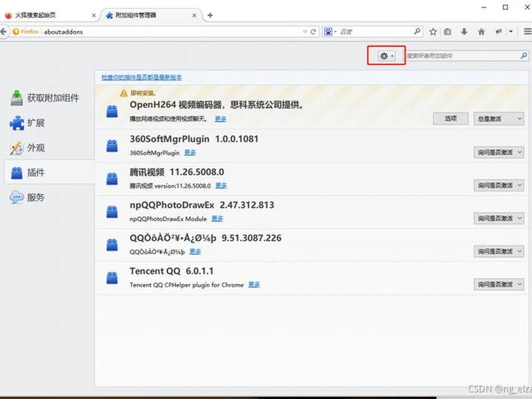Open the gear tools menu for add-ons

386,56
